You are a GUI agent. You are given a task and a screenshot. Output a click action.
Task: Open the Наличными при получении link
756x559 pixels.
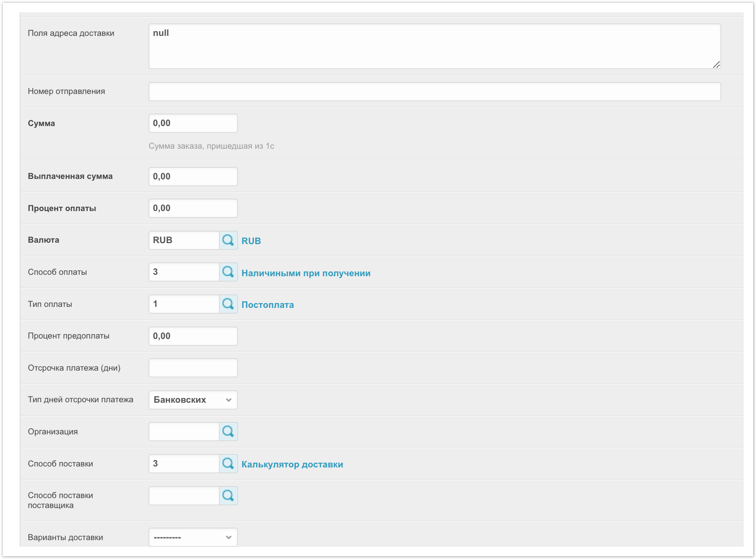coord(306,273)
